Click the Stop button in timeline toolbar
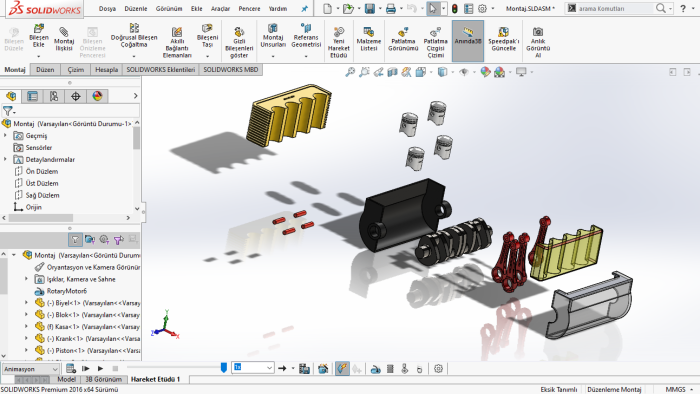 tap(115, 369)
